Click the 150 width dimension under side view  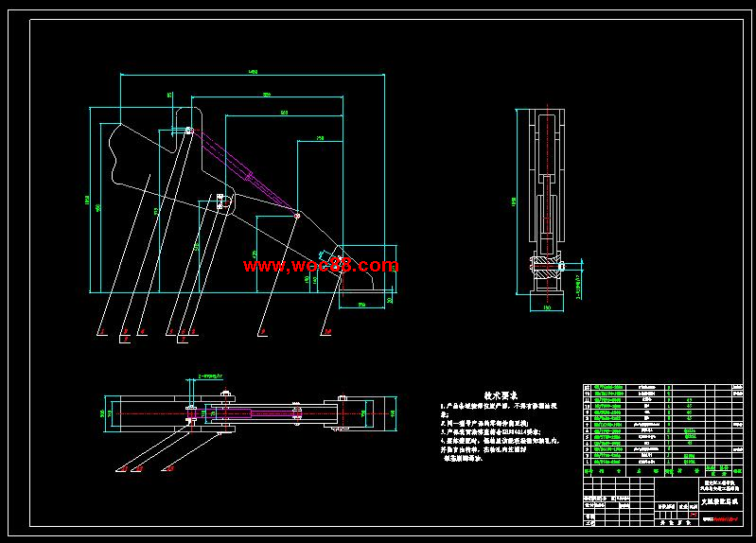point(547,307)
